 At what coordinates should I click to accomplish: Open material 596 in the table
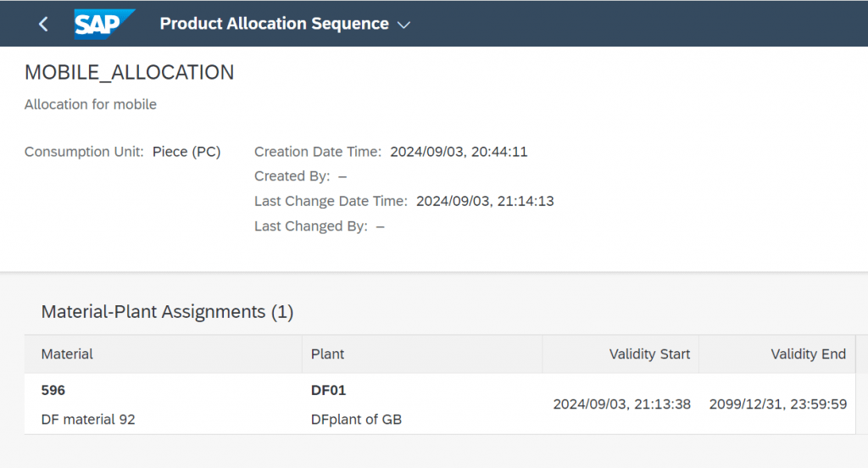point(53,390)
